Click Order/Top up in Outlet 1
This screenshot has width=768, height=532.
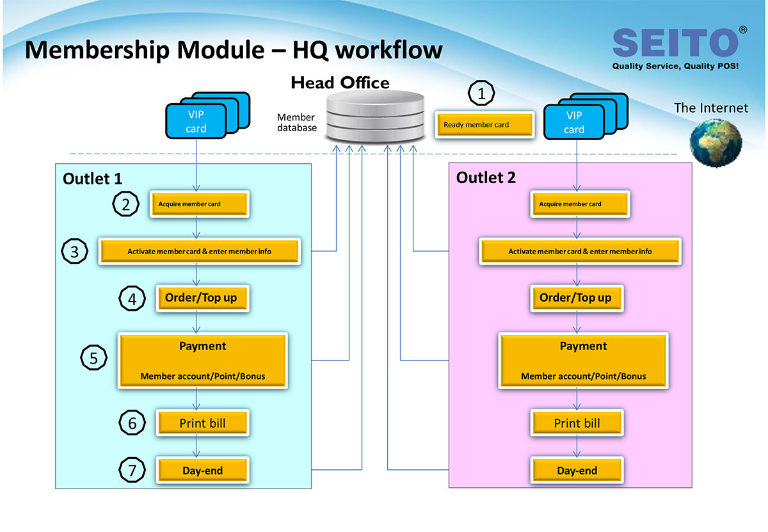[x=202, y=298]
